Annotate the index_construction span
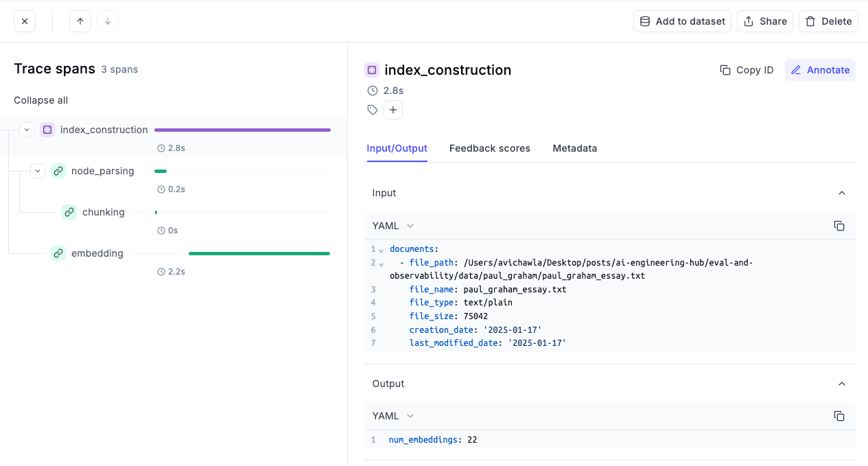868x466 pixels. [x=820, y=70]
